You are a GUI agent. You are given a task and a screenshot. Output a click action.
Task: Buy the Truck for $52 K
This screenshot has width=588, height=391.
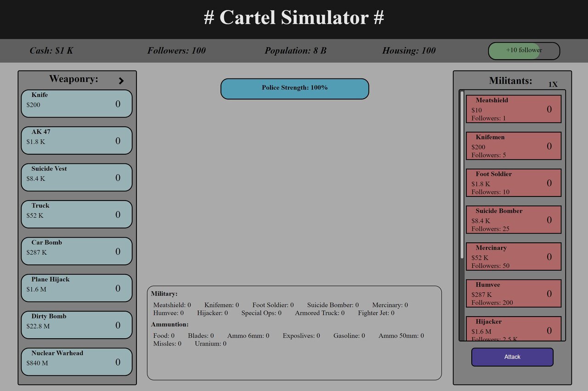[76, 214]
